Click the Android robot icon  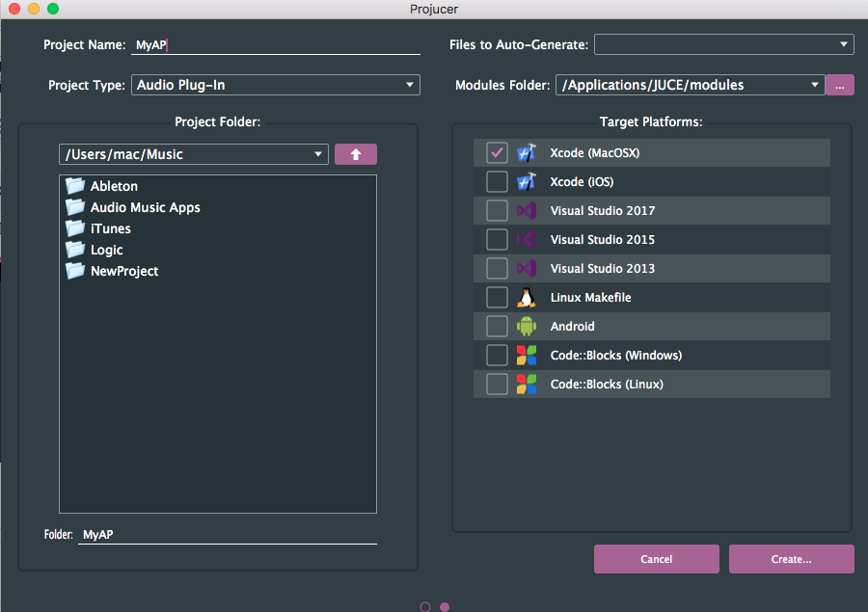(526, 326)
